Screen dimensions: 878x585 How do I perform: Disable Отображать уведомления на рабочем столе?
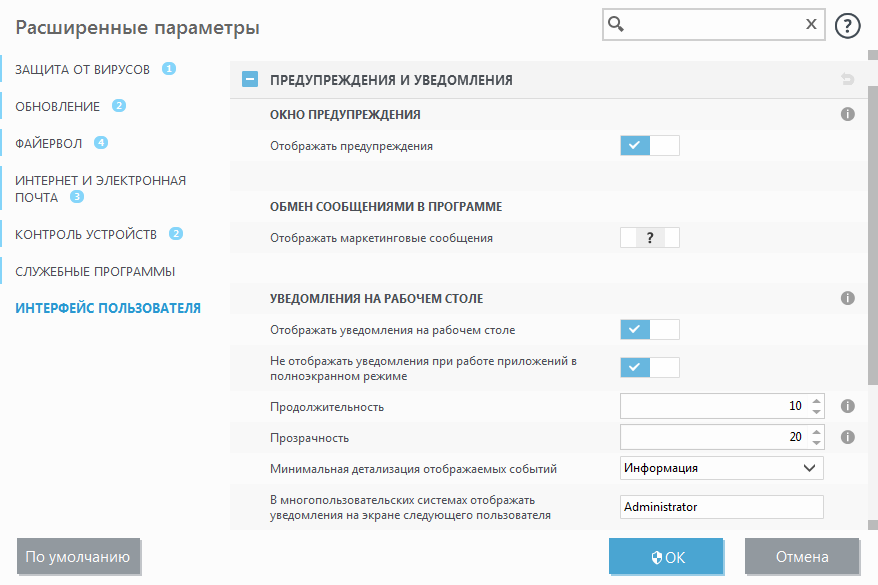[x=649, y=329]
